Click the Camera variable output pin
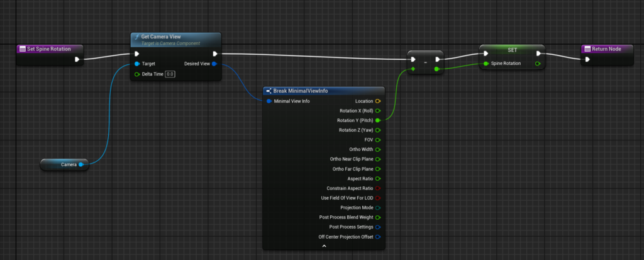Viewport: 644px width, 260px height. (81, 164)
